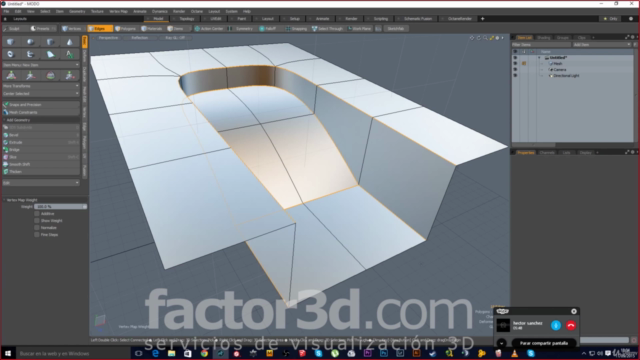Toggle visibility eye of Directional Light item
Image resolution: width=640 pixels, height=360 pixels.
point(515,76)
